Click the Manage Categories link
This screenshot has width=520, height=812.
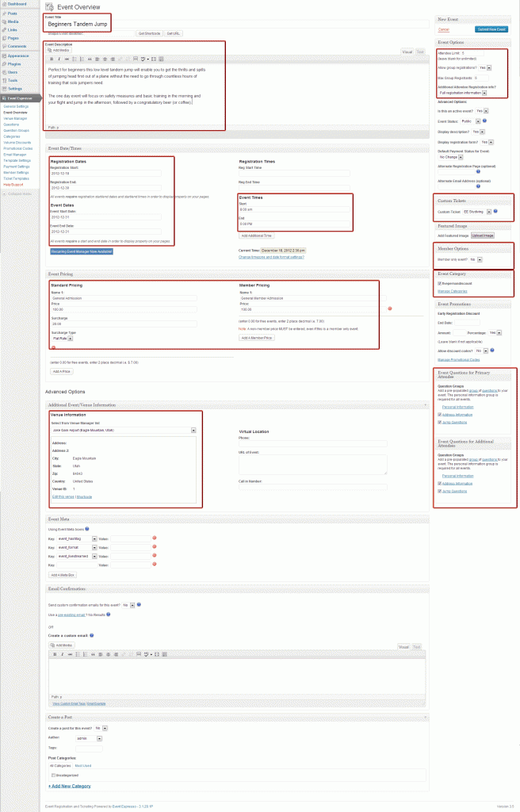click(x=452, y=292)
